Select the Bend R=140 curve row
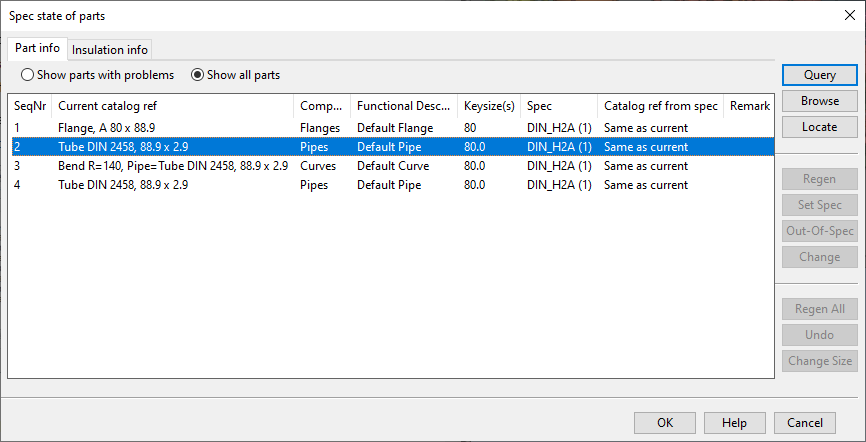Viewport: 866px width, 442px height. pyautogui.click(x=172, y=166)
